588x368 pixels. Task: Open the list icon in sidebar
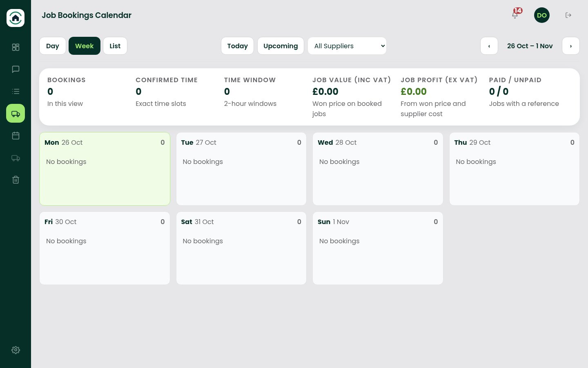tap(16, 91)
